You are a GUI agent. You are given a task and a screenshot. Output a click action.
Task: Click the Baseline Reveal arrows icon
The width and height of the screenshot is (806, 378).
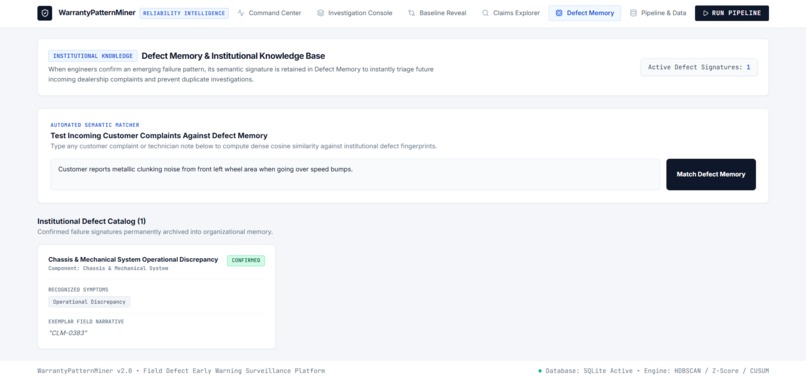tap(411, 13)
